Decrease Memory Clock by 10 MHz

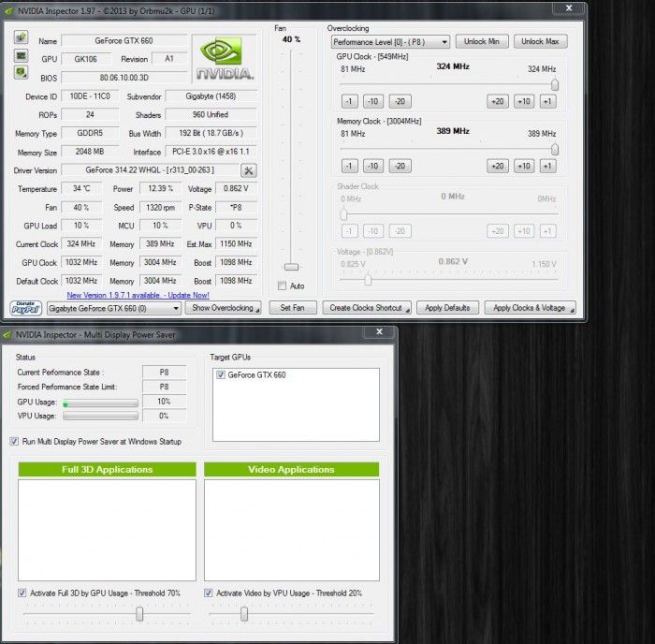click(x=372, y=166)
